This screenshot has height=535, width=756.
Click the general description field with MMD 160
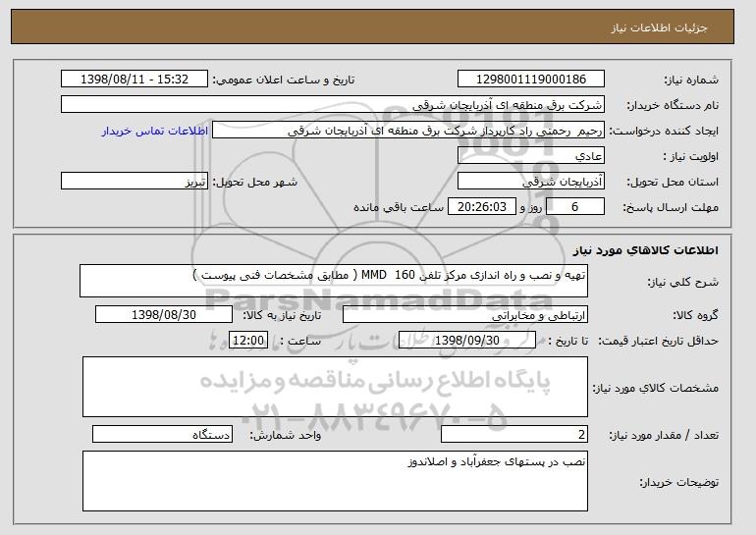[334, 281]
